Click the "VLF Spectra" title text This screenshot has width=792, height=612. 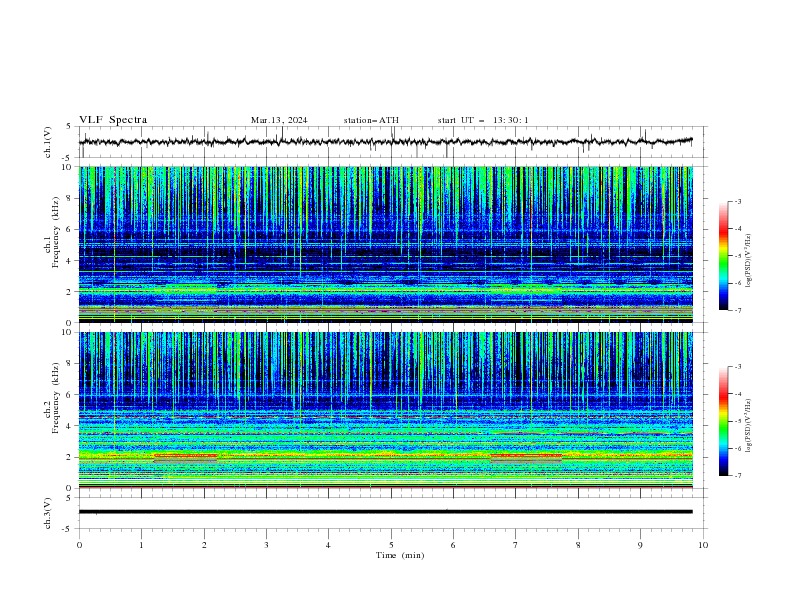tap(113, 120)
